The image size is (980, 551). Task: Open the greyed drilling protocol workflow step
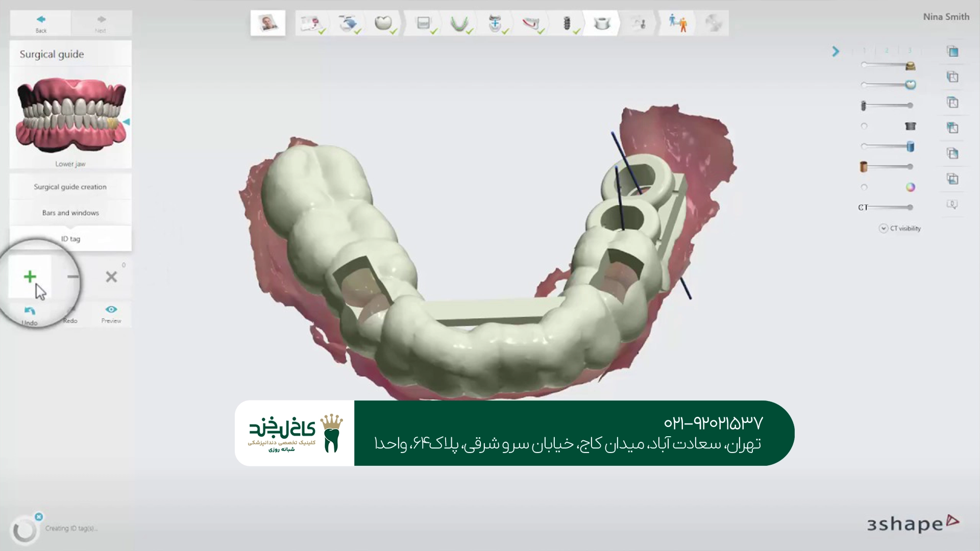[x=638, y=23]
